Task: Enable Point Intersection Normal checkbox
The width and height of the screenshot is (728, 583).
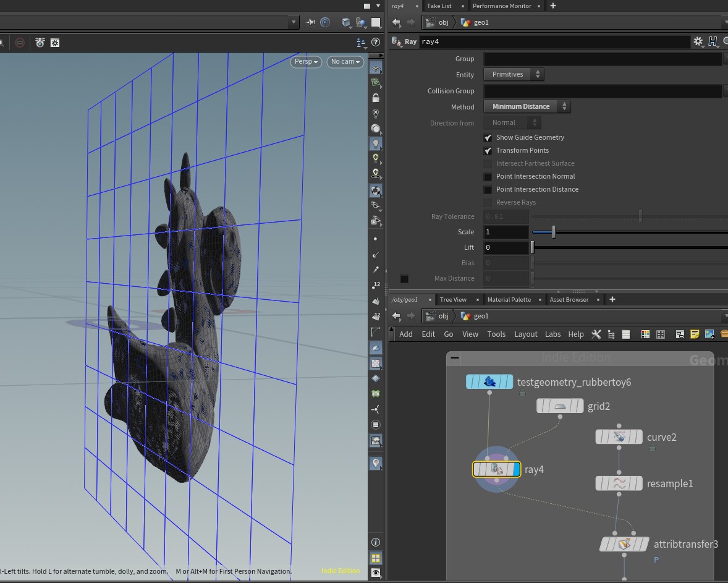Action: pyautogui.click(x=488, y=176)
